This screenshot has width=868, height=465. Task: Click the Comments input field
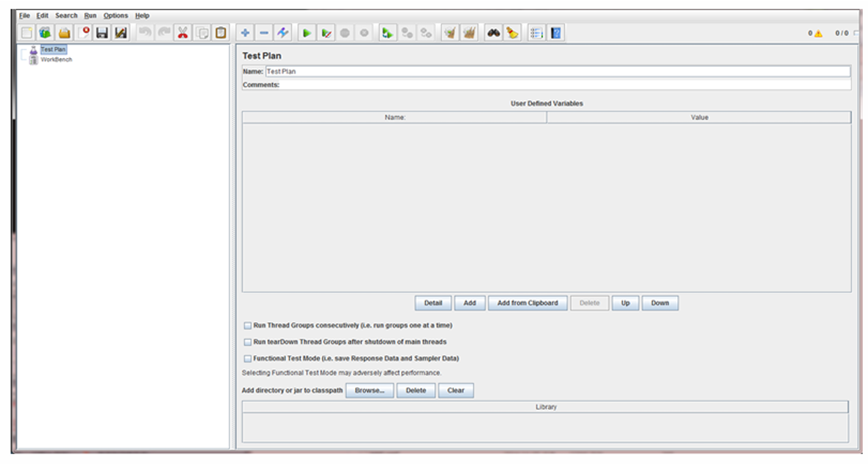(565, 85)
